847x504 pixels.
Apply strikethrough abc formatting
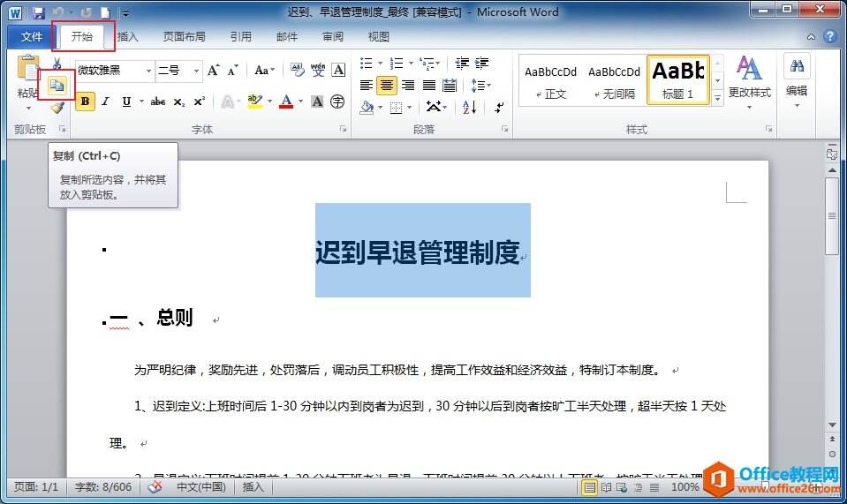[x=158, y=102]
